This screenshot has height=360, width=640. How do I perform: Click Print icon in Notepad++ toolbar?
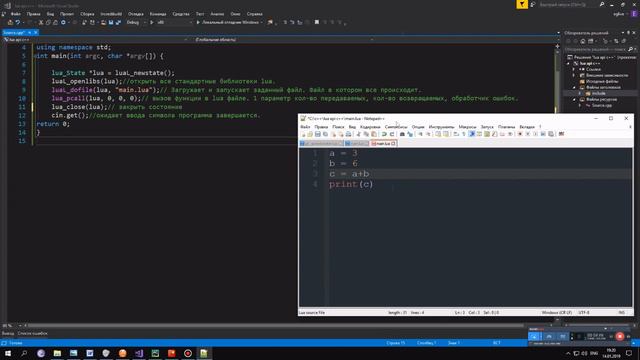pyautogui.click(x=348, y=134)
